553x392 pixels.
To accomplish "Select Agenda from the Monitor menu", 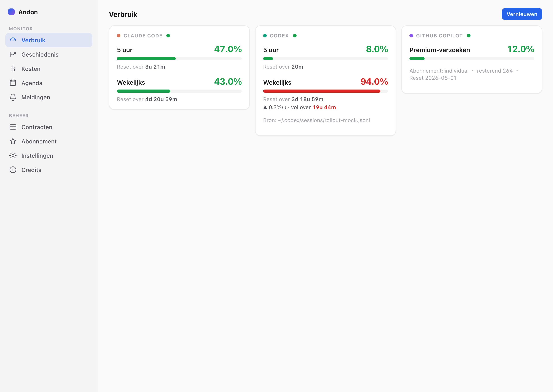I will click(49, 83).
